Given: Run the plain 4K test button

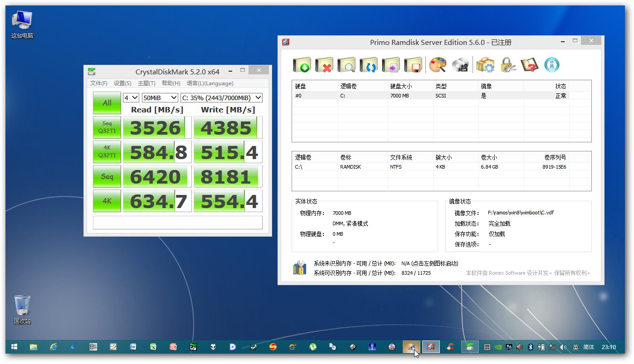Looking at the screenshot, I should (107, 201).
